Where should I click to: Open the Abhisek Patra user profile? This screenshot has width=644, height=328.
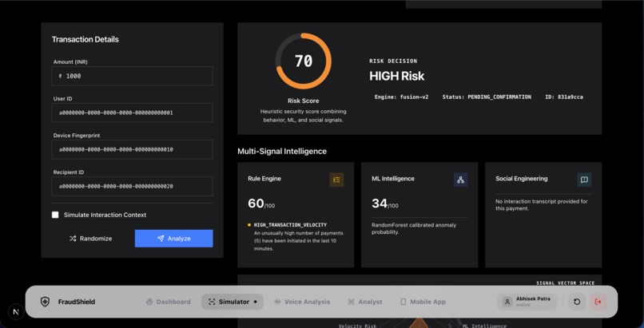527,302
